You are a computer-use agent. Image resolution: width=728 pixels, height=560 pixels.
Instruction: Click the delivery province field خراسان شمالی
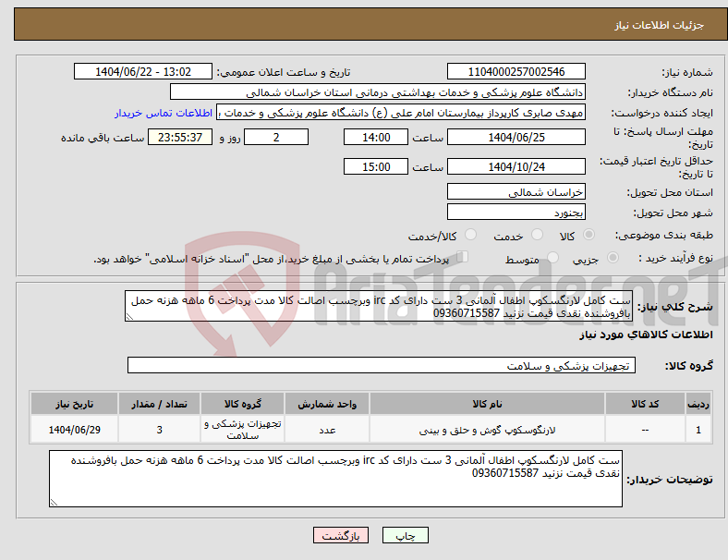[516, 191]
